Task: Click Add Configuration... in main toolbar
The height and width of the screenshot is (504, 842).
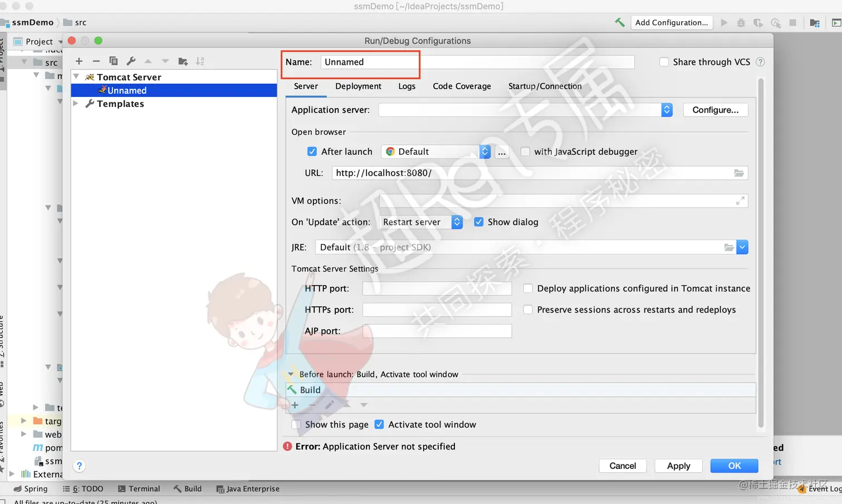Action: click(672, 23)
